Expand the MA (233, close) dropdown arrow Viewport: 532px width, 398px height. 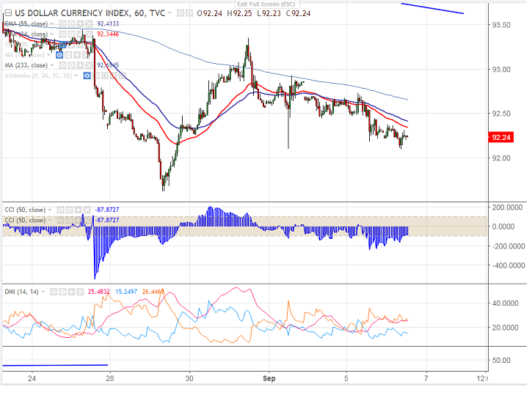click(51, 65)
